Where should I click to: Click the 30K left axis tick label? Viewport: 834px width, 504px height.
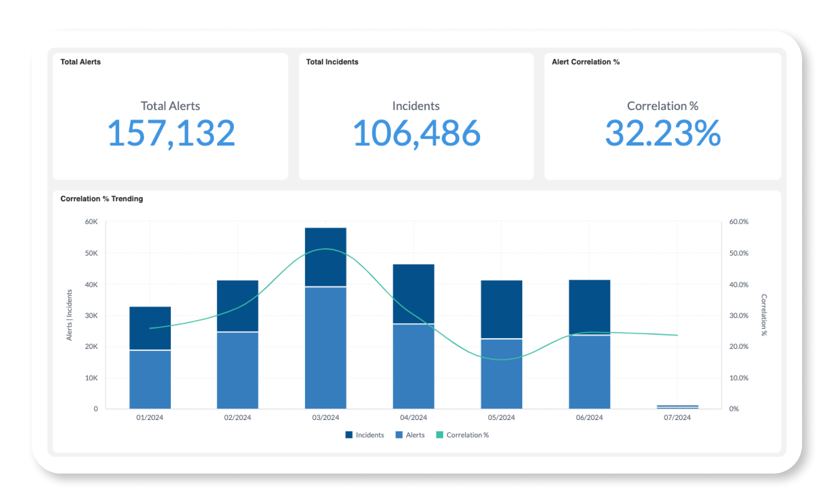pos(91,315)
